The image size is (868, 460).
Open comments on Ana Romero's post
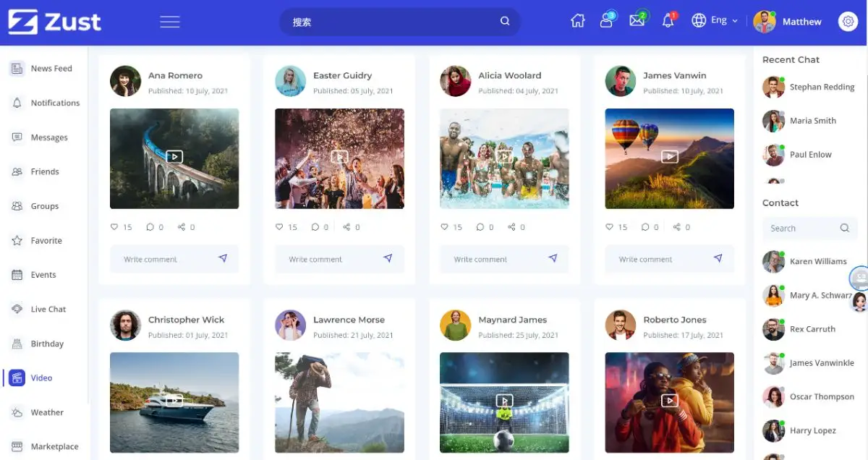pyautogui.click(x=150, y=227)
